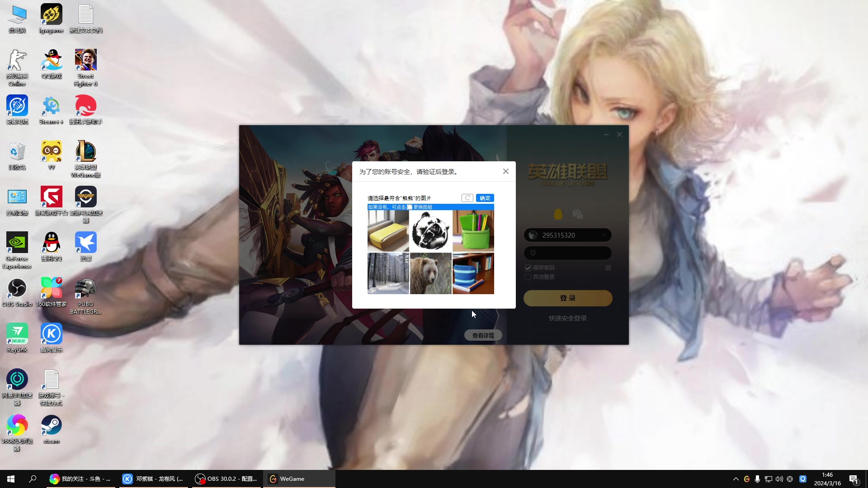
Task: Confirm captcha with the 确定 button
Action: 485,198
